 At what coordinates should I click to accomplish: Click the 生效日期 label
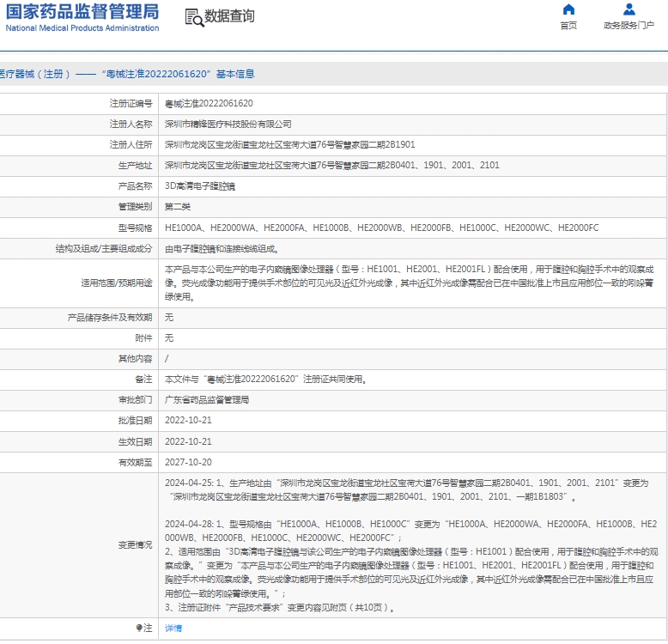[x=135, y=441]
